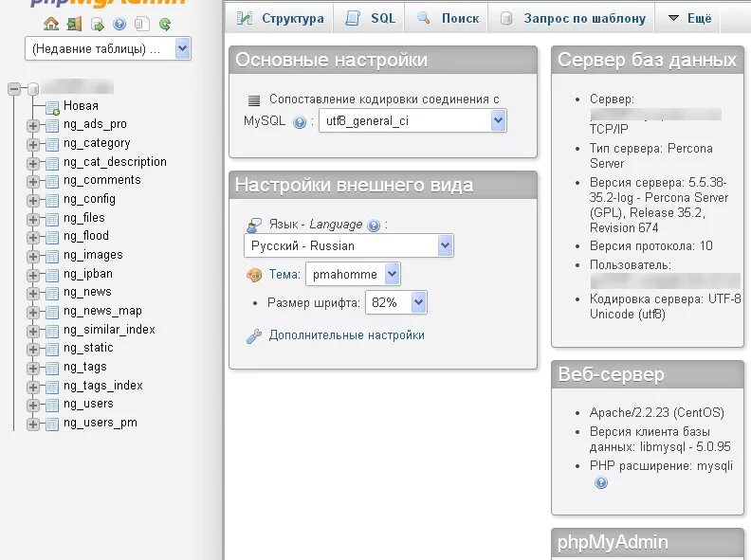This screenshot has width=751, height=560.
Task: Click the table icon of ng_news
Action: tap(52, 294)
